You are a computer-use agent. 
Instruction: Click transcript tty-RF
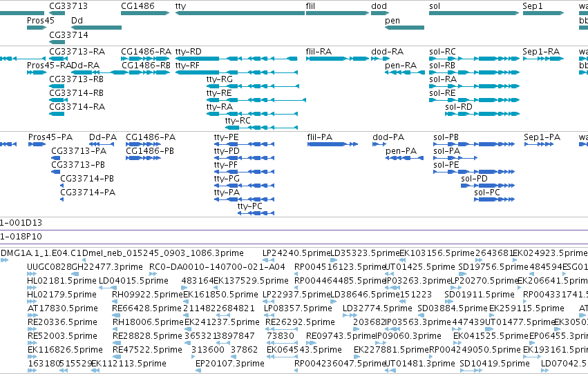(x=236, y=72)
